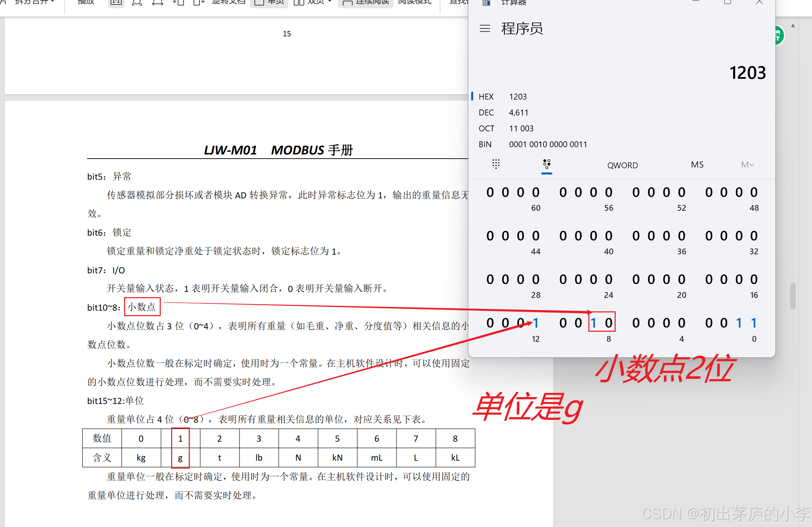This screenshot has width=812, height=527.
Task: Select the bit toggling keypad icon
Action: 547,164
